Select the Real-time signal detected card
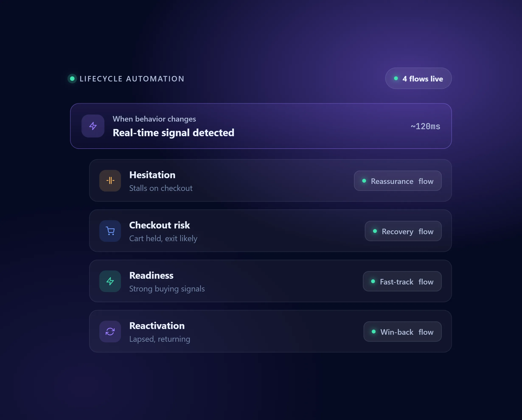The image size is (522, 420). (x=261, y=126)
